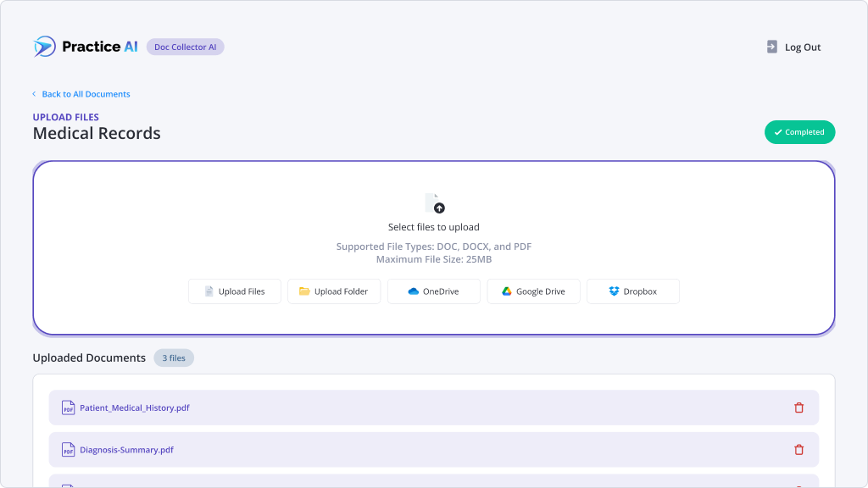Viewport: 868px width, 488px height.
Task: Delete Diagnosis-Summary.pdf using its trash icon
Action: (x=798, y=450)
